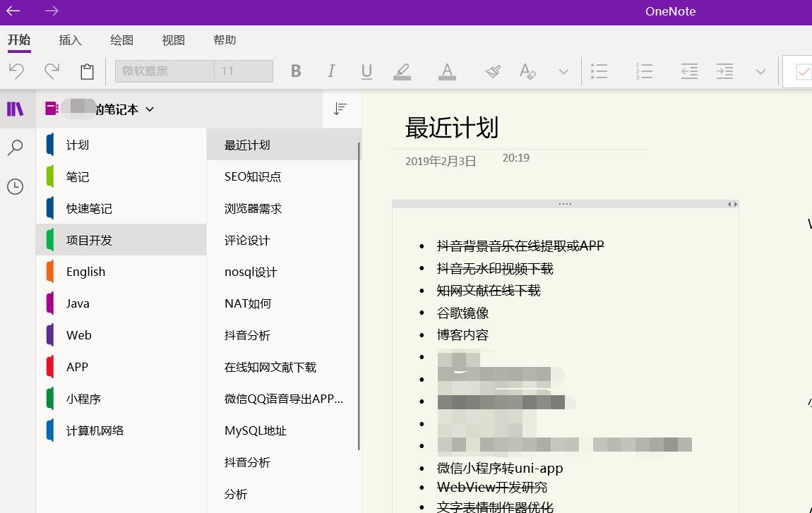Click the 微信小程序转uni-app list item

point(500,468)
